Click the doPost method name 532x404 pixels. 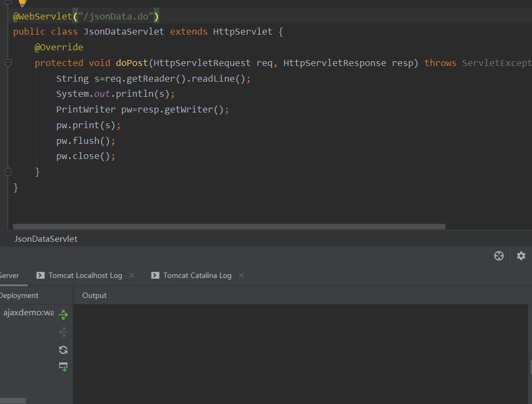tap(132, 63)
